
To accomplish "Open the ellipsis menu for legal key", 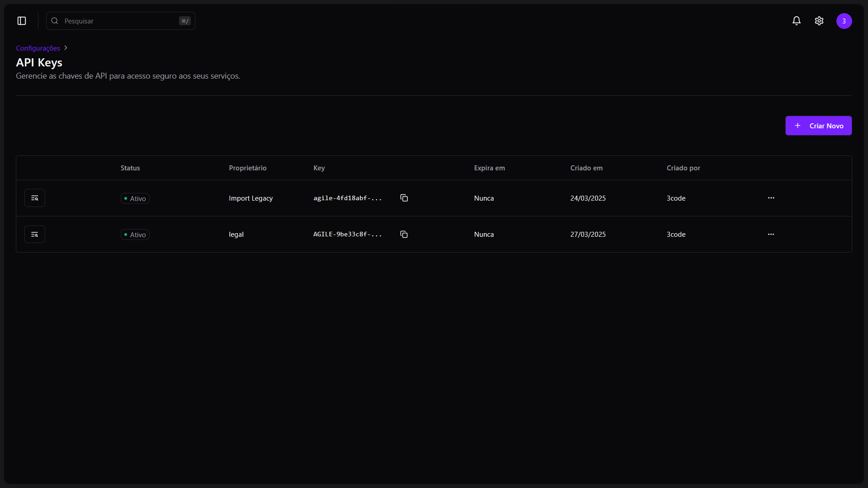I will (x=770, y=234).
